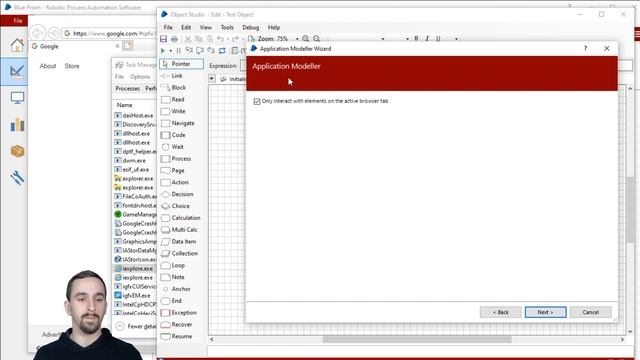Select the Collection stage tool

[179, 253]
